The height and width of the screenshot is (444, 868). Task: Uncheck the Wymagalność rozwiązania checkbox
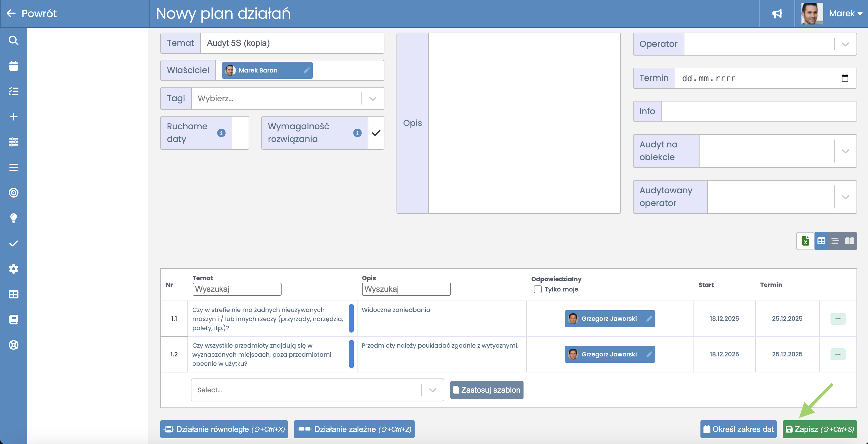tap(376, 133)
